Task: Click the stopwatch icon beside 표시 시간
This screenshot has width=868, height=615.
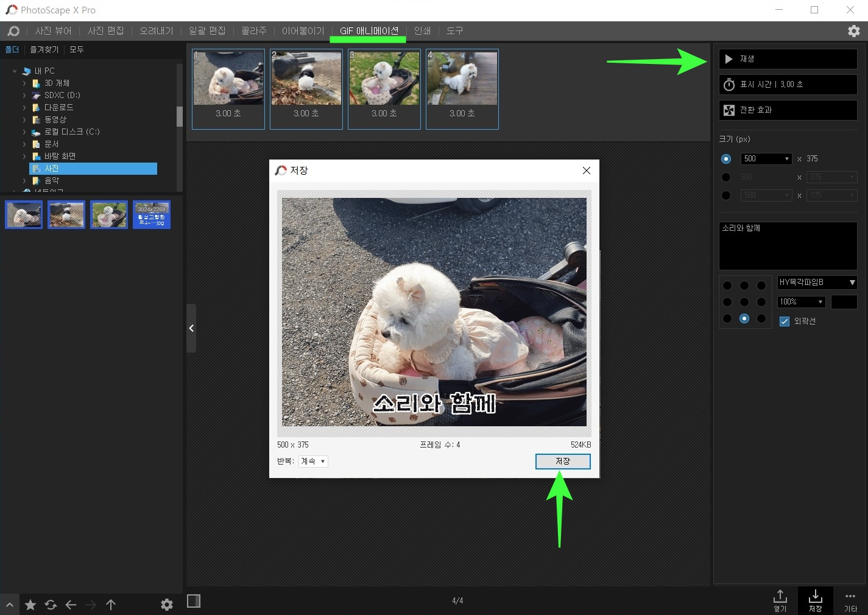Action: pos(729,85)
